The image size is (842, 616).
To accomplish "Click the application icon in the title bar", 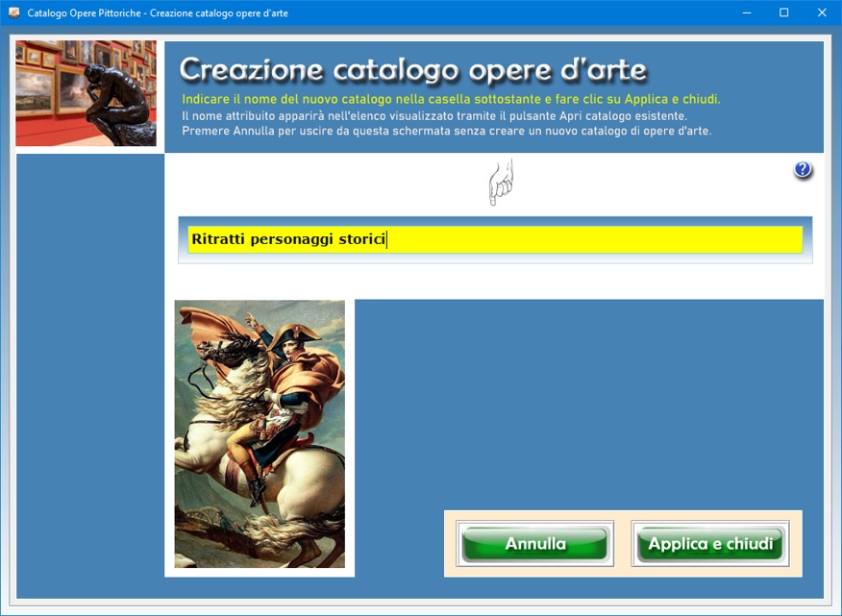I will point(13,12).
